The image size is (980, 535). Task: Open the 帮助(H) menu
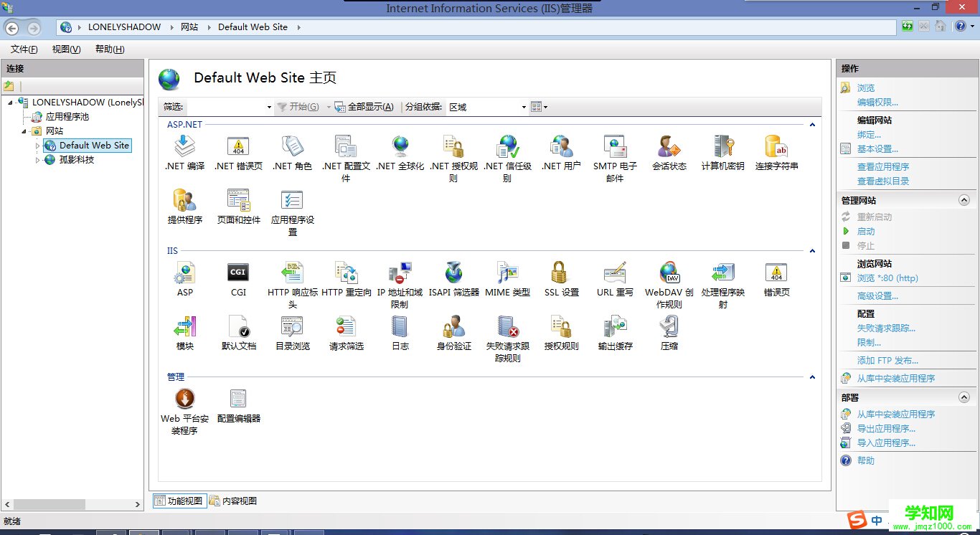click(110, 49)
